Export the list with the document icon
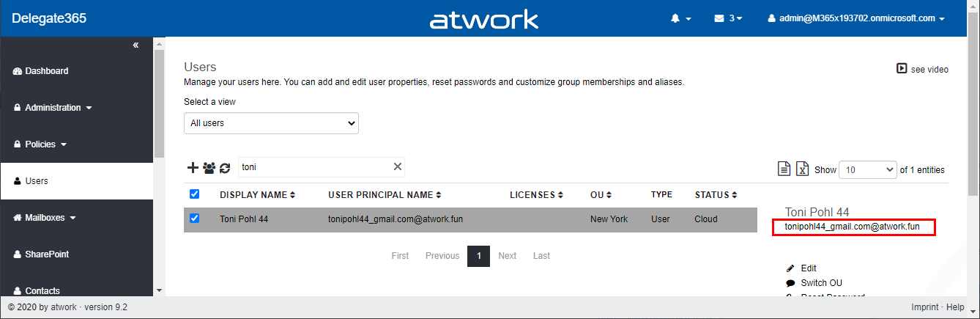The image size is (980, 319). [784, 169]
